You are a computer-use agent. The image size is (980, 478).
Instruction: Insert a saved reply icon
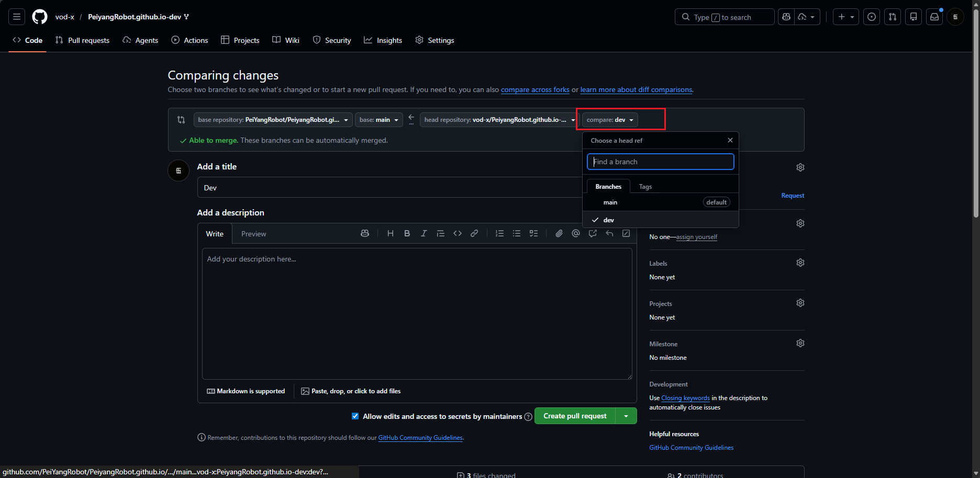click(x=609, y=233)
